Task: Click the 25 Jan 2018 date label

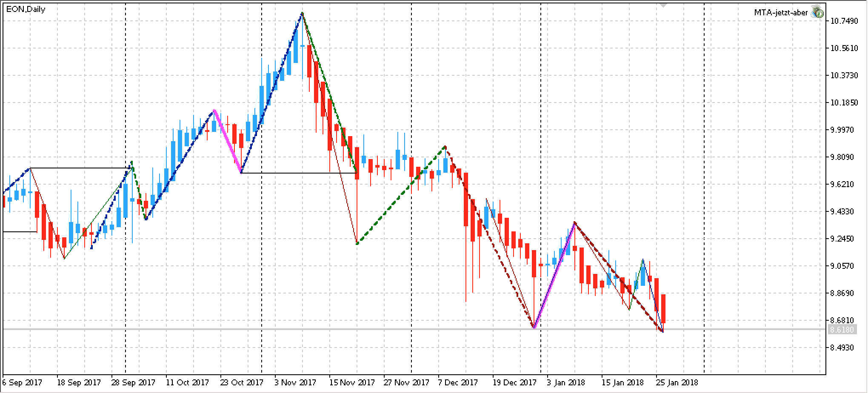Action: point(677,382)
